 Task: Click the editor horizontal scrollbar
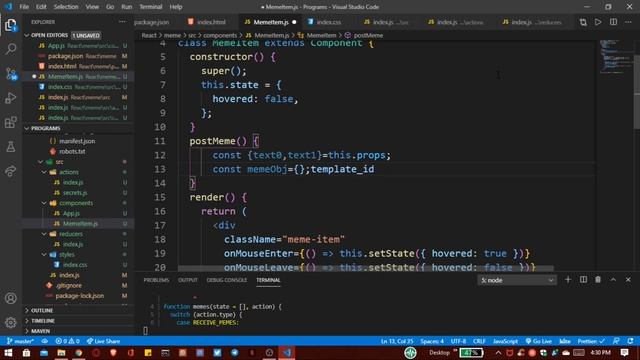pos(366,268)
